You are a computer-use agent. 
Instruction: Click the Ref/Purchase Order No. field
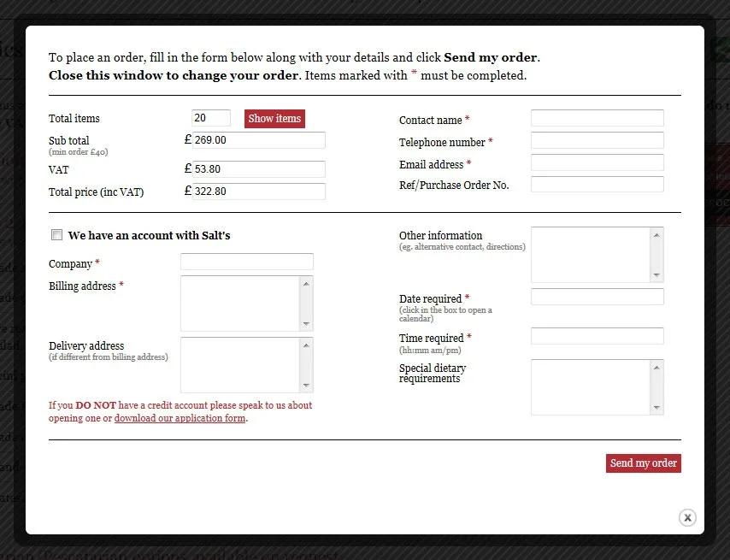point(597,185)
